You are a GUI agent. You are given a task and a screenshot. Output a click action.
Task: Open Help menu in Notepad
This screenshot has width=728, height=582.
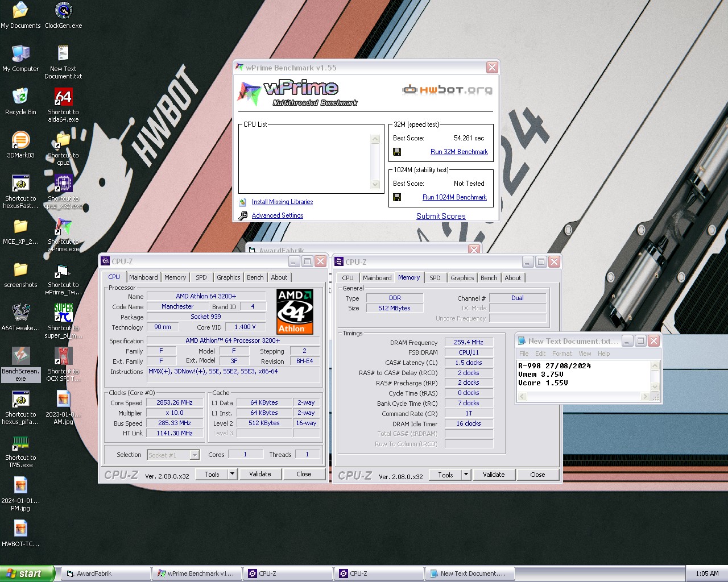[x=603, y=354]
